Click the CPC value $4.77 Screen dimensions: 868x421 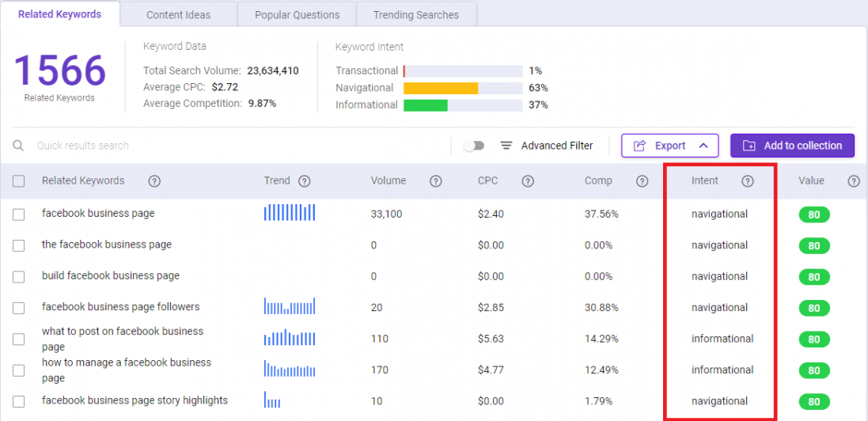pos(491,370)
